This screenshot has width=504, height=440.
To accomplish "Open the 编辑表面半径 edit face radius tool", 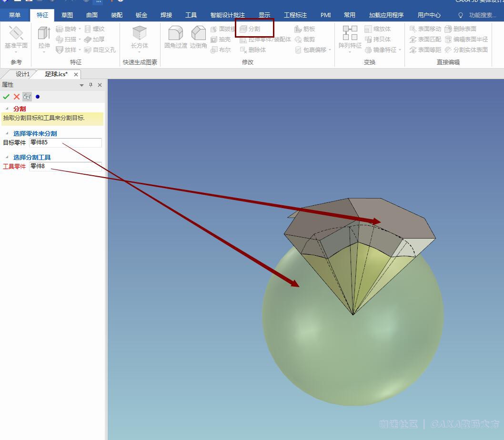I will [x=466, y=39].
